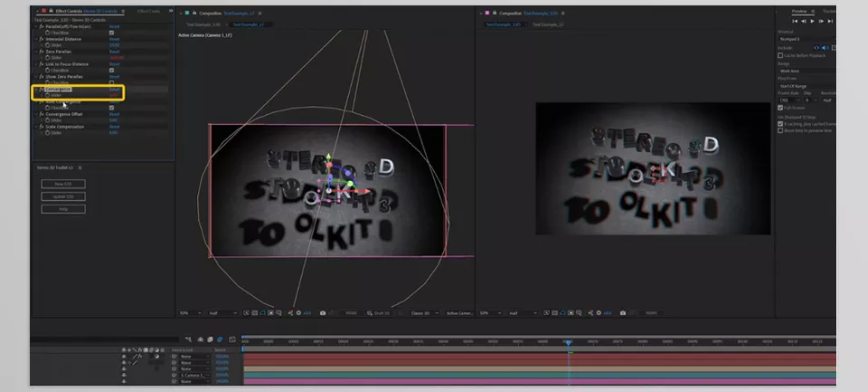Click the Update S3D button
Screen dimensions: 868x392
(63, 196)
